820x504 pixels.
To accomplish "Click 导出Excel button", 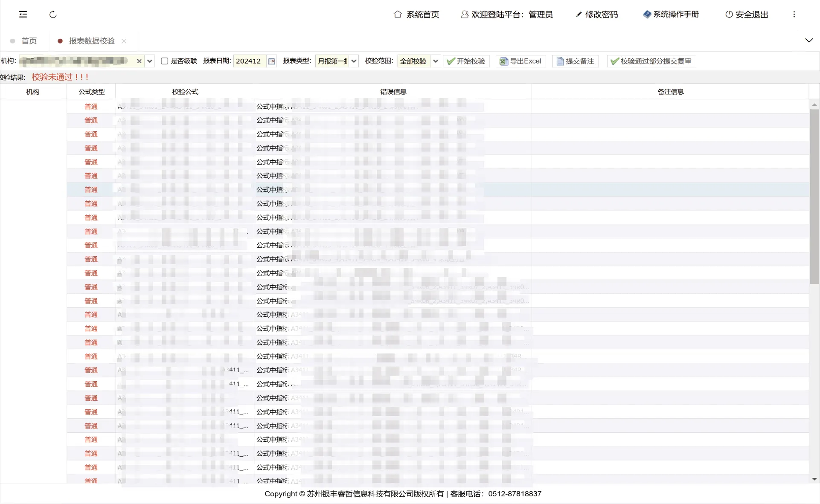I will pos(520,61).
